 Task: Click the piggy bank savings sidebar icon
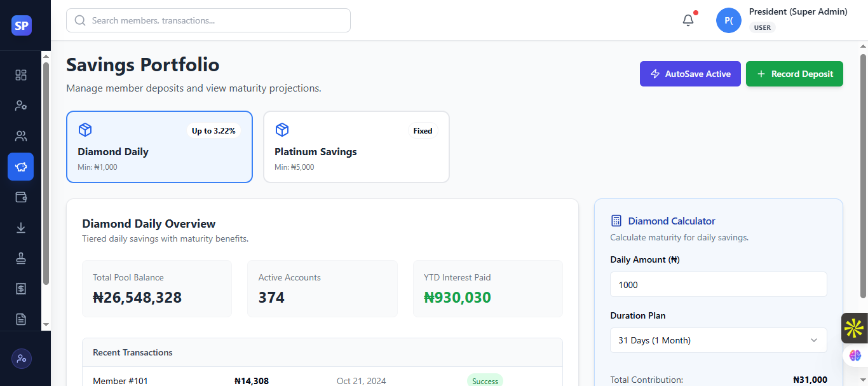pyautogui.click(x=21, y=167)
